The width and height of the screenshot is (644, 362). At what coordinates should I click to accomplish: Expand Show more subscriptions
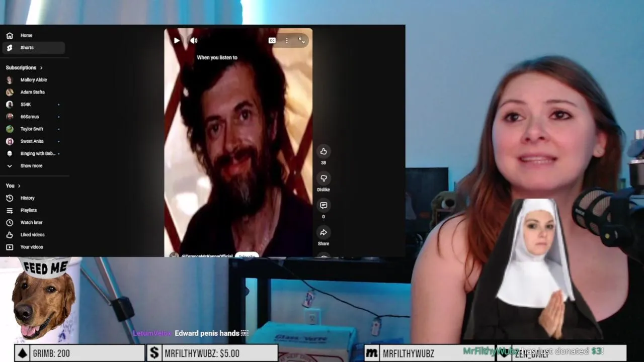point(33,166)
